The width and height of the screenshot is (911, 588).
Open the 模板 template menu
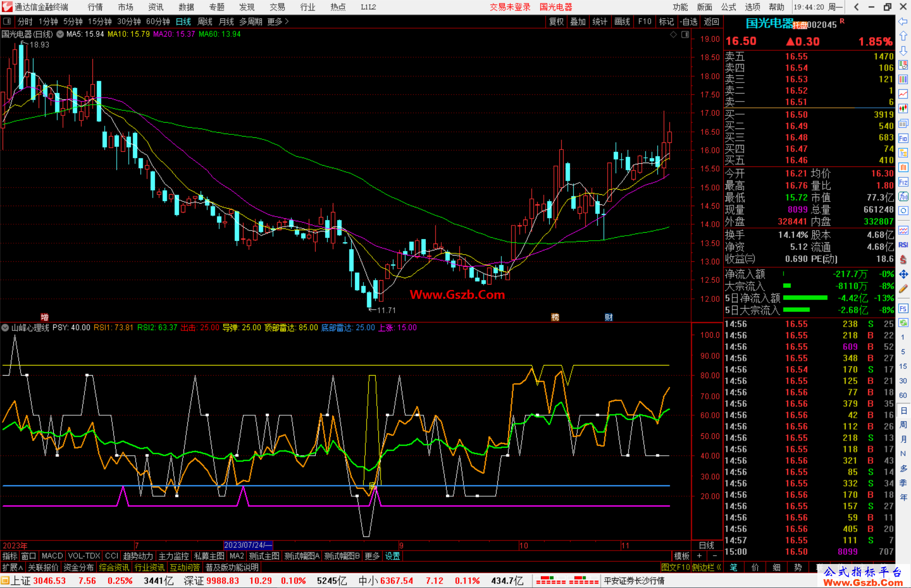682,556
